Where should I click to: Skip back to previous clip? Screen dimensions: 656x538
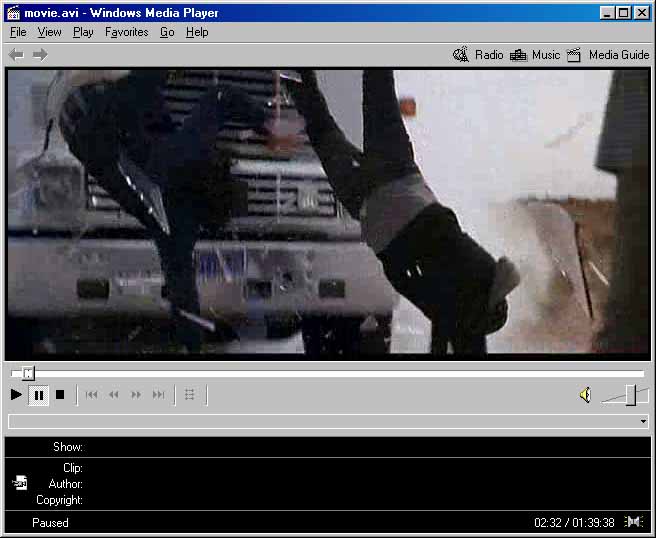click(x=91, y=395)
